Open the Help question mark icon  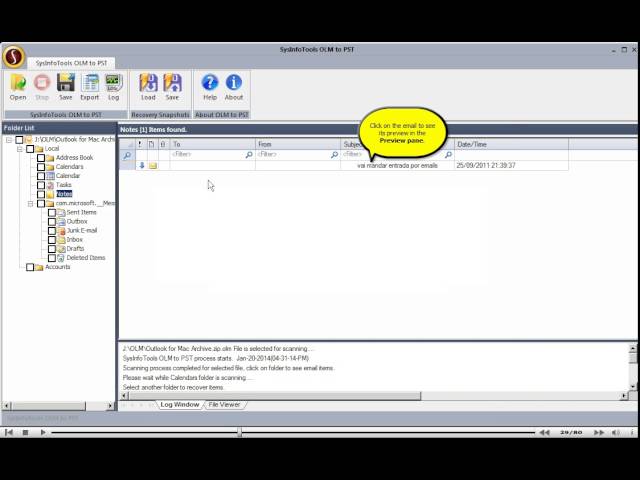[x=210, y=83]
